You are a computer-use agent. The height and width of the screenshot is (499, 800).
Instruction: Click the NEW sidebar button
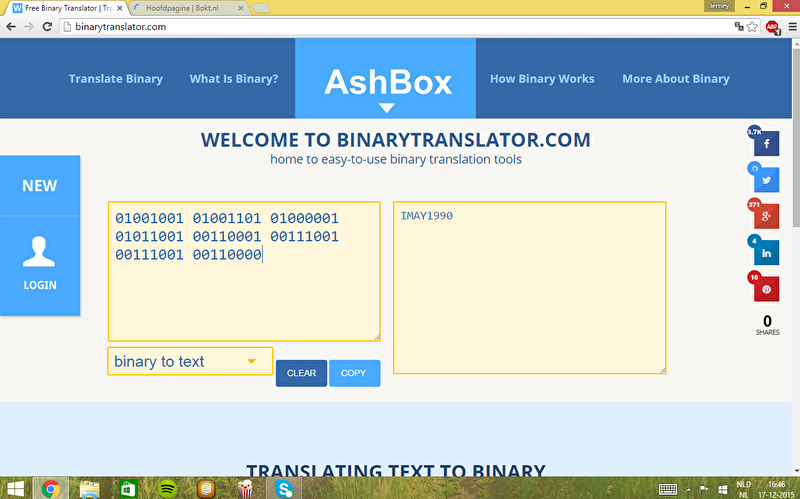40,186
